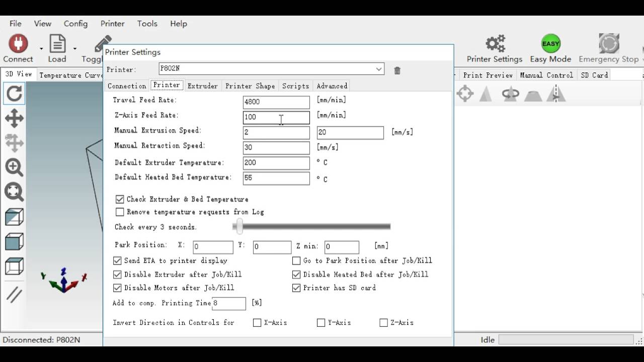This screenshot has height=362, width=644.
Task: Invert Y-Axis direction checkbox
Action: pos(321,323)
